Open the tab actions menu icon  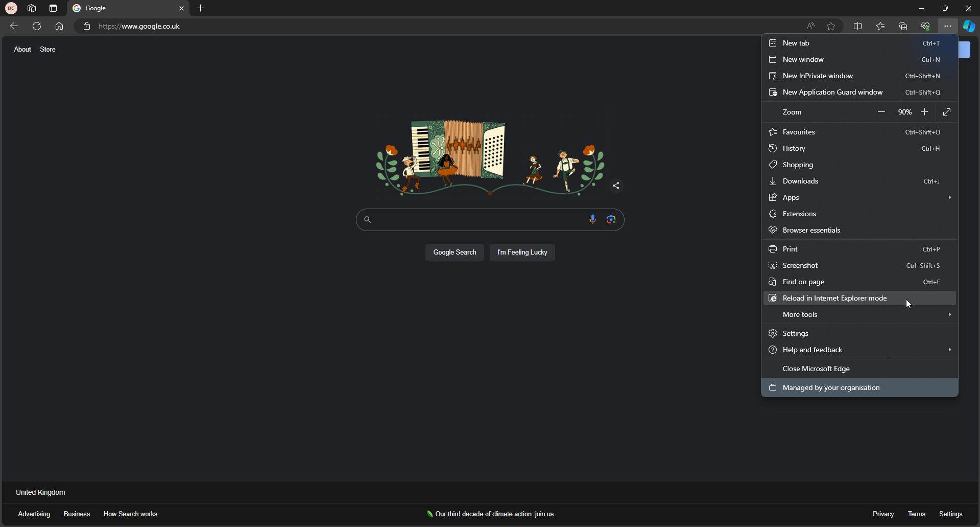53,8
